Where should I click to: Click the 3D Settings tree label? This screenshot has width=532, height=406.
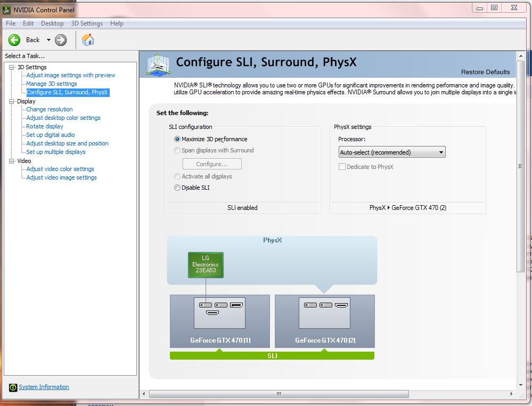[32, 67]
